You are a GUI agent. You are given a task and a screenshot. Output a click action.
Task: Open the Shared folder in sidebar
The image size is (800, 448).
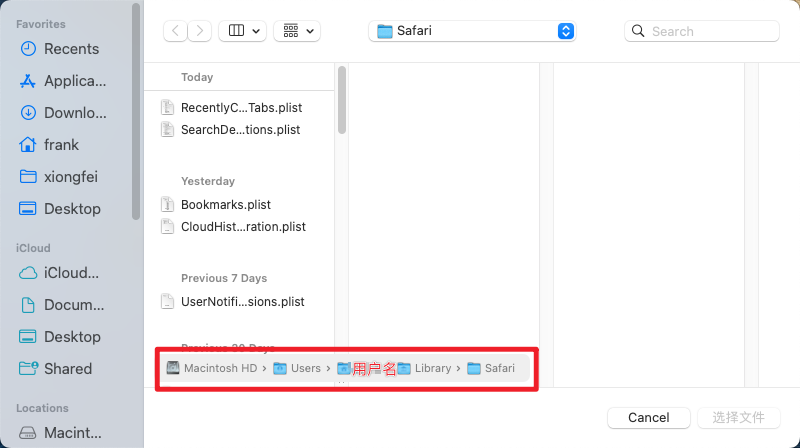point(67,369)
